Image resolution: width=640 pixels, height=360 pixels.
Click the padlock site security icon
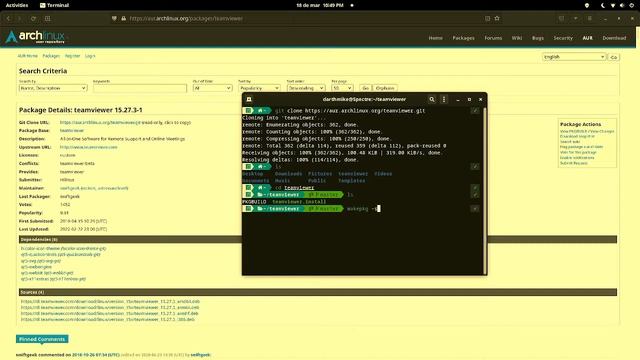pos(123,18)
